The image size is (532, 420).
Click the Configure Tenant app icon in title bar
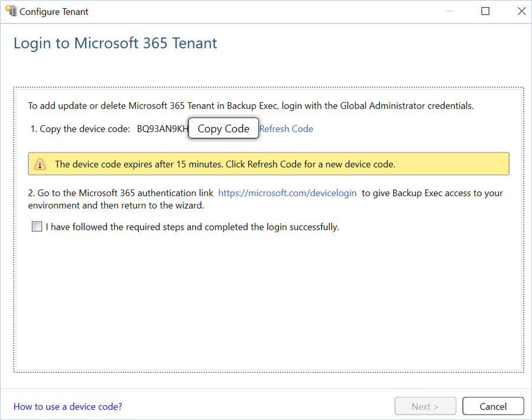11,11
